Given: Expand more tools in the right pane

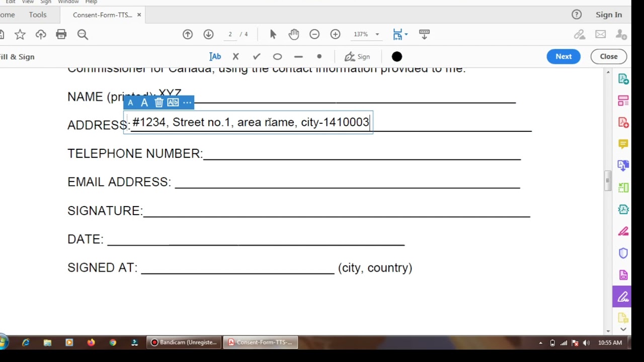Looking at the screenshot, I should 623,329.
